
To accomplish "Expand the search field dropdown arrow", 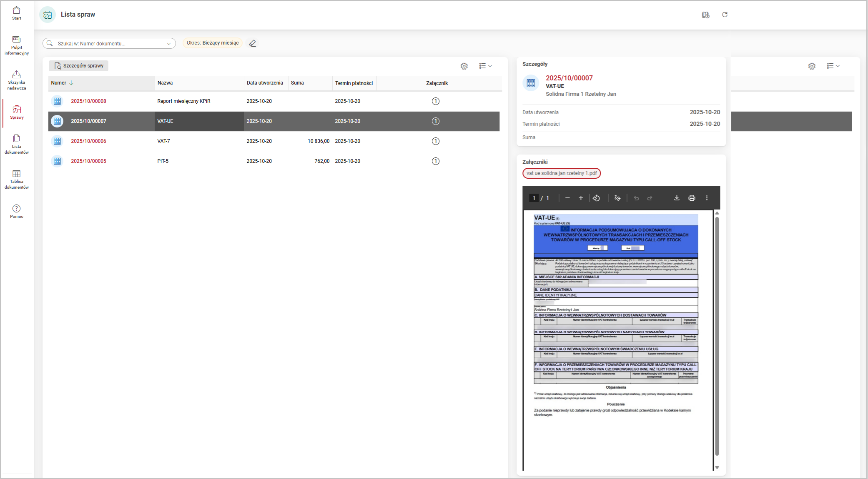I will pyautogui.click(x=169, y=43).
